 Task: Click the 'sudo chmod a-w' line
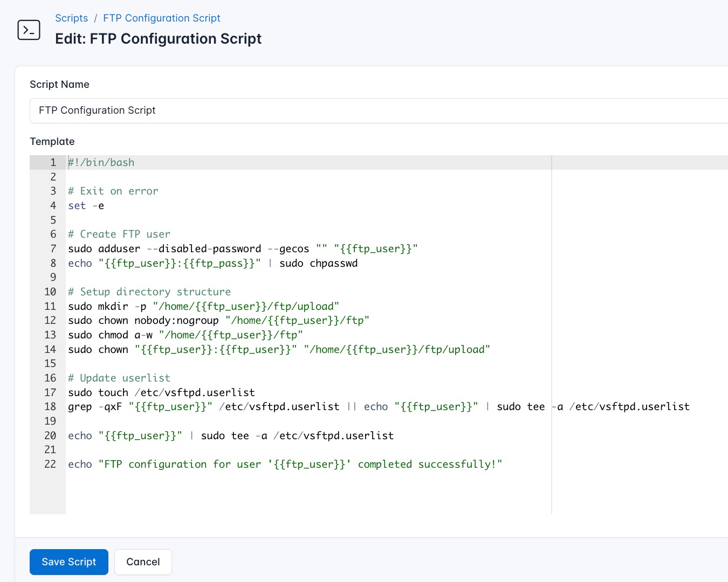[185, 335]
